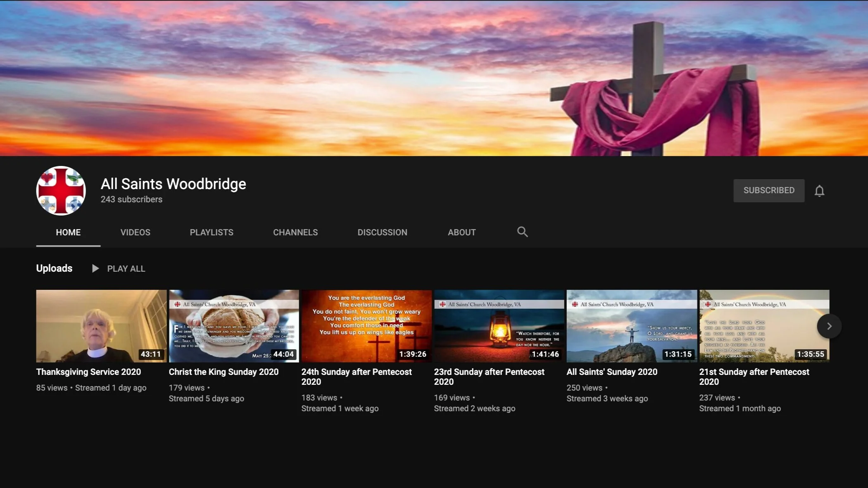Click the '179 views' text
Viewport: 868px width, 488px height.
click(187, 388)
